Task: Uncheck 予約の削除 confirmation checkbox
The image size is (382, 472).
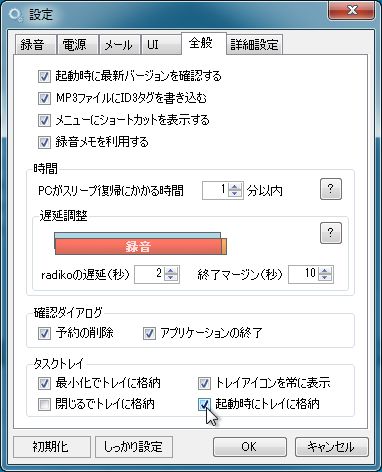Action: 44,333
